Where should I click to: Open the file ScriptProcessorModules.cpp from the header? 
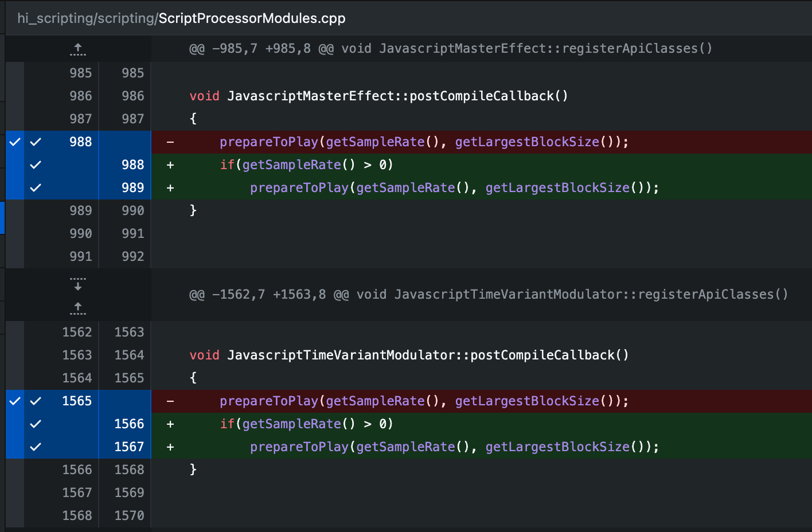[252, 18]
